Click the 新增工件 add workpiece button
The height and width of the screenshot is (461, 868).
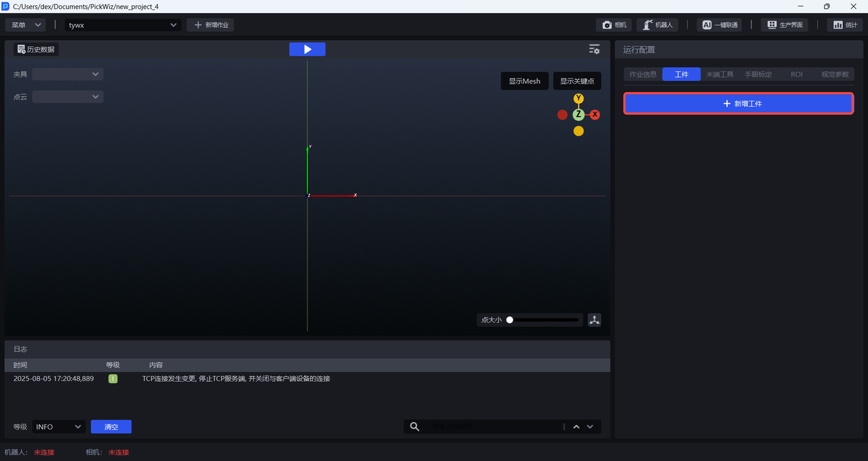(738, 104)
